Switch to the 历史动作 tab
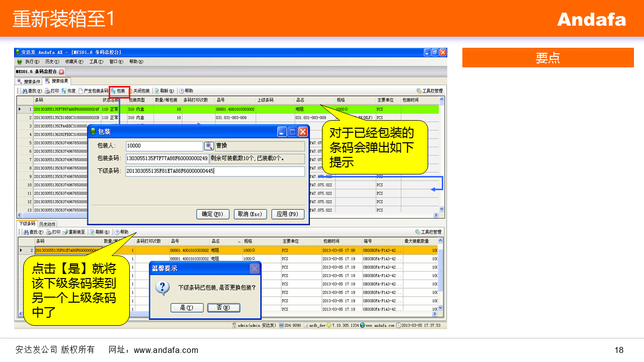This screenshot has height=362, width=644. [x=48, y=224]
